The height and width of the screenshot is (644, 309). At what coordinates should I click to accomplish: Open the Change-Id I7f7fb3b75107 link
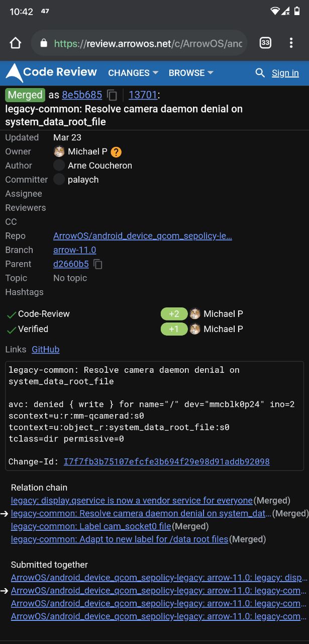pyautogui.click(x=166, y=461)
